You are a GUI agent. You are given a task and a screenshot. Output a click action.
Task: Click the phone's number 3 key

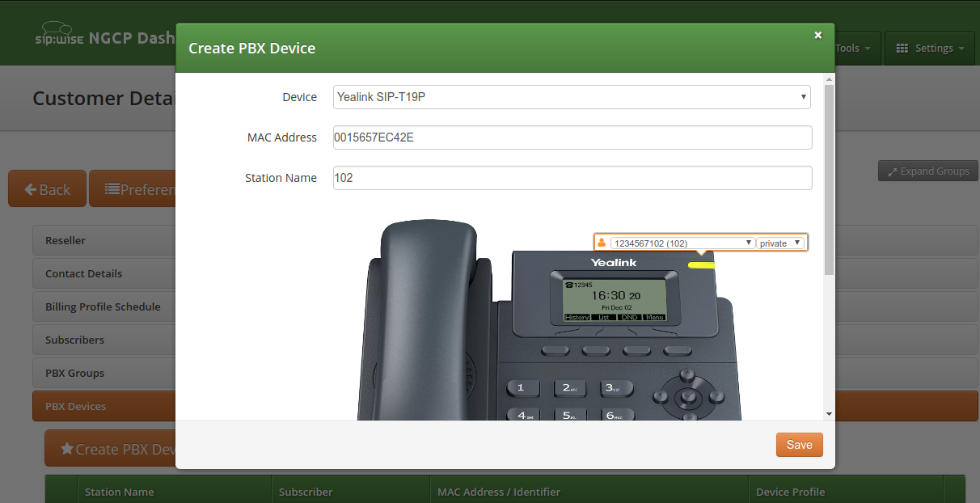coord(616,388)
